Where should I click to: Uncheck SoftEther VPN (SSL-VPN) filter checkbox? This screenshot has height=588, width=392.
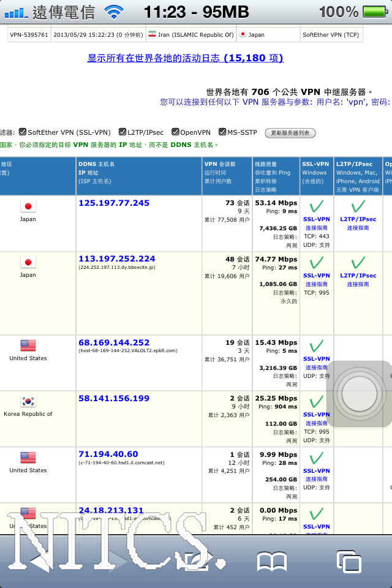(23, 132)
